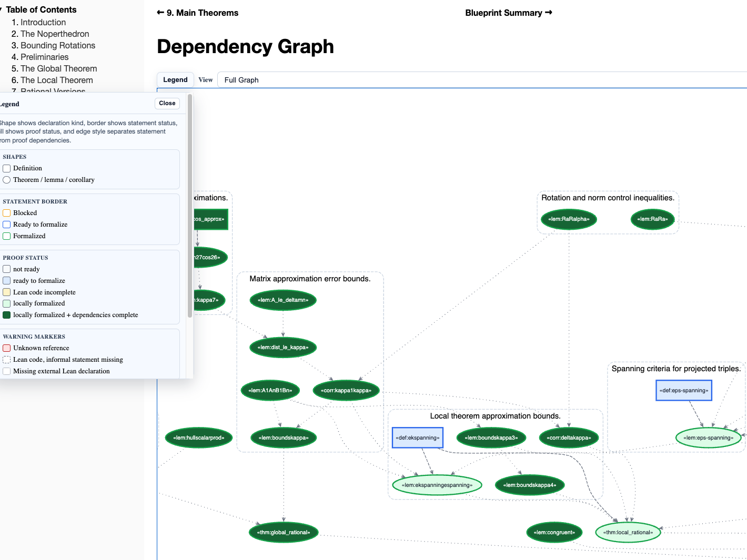Screen dimensions: 747x560
Task: Open the «thm:local_rational» theorem node
Action: coord(628,532)
